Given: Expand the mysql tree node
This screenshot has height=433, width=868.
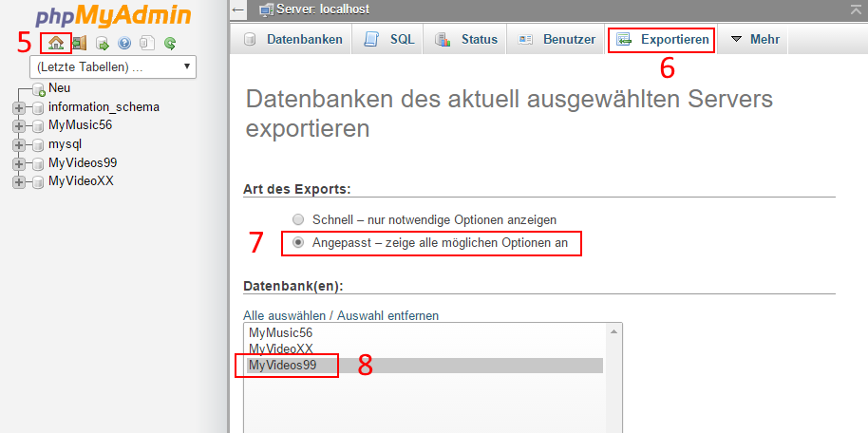Looking at the screenshot, I should (x=19, y=145).
